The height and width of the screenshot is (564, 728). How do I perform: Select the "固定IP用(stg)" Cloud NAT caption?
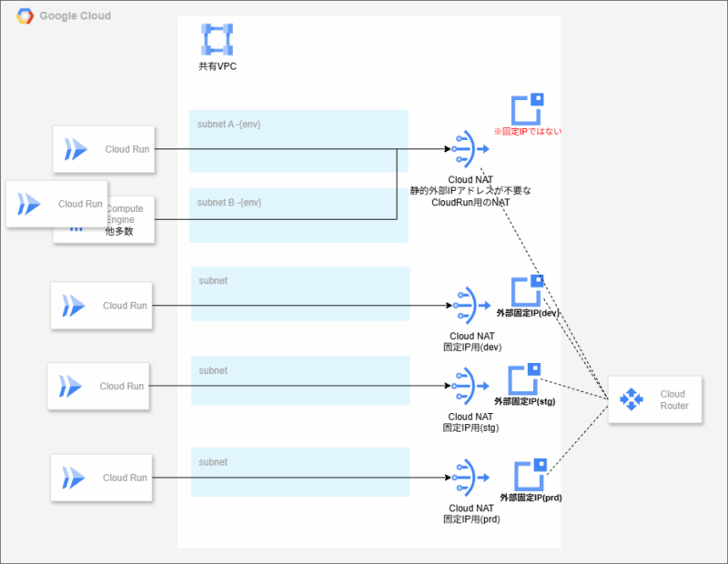[x=470, y=428]
